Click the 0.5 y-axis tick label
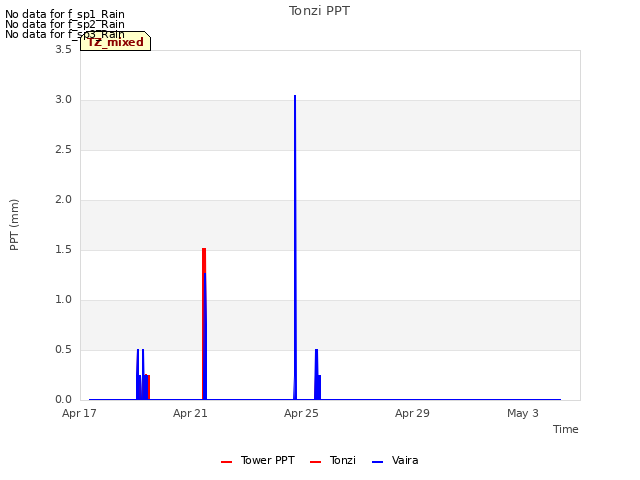 64,349
